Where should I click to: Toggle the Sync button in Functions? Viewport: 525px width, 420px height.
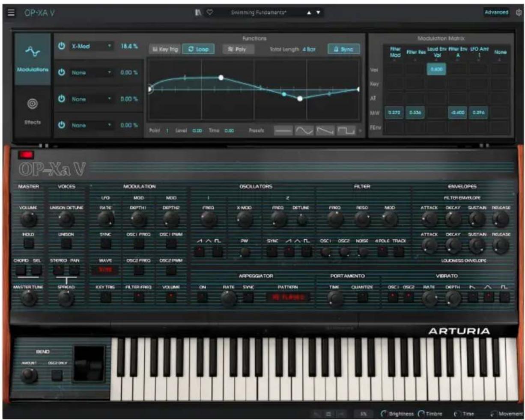point(343,49)
